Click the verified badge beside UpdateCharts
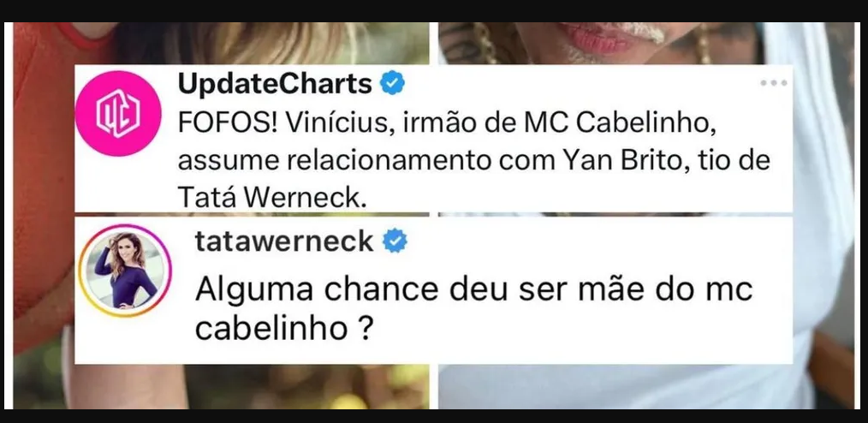Screen dimensions: 868x423 tap(392, 84)
